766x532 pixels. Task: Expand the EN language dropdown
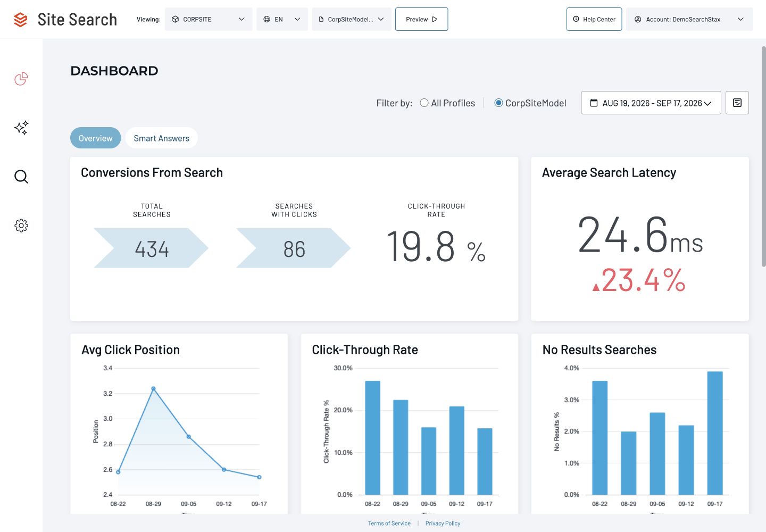click(x=282, y=19)
